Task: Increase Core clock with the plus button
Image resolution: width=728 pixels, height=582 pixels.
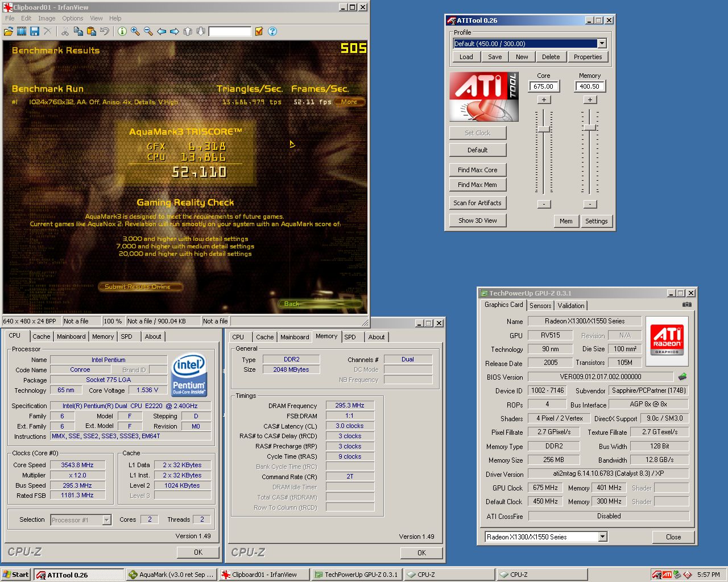Action: (544, 99)
